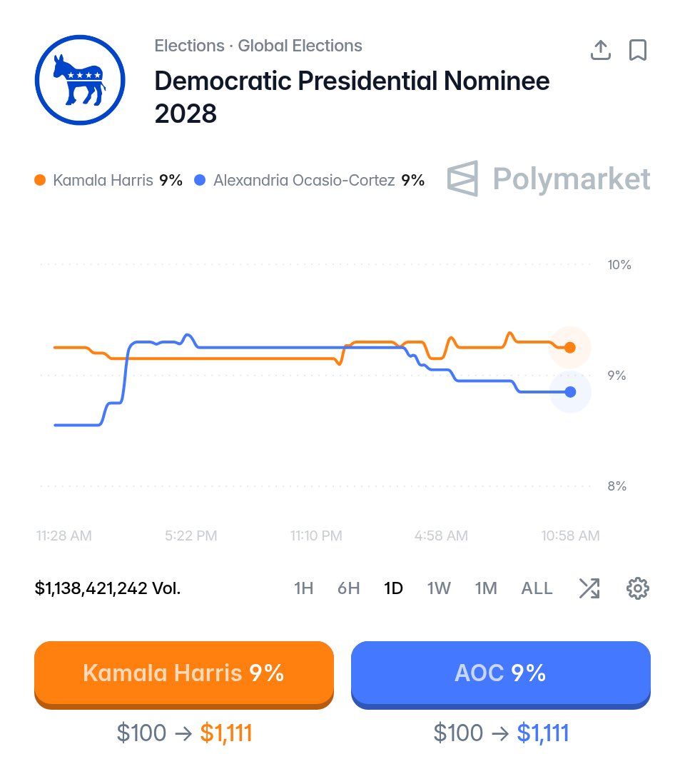Select the 1D time range

click(393, 588)
